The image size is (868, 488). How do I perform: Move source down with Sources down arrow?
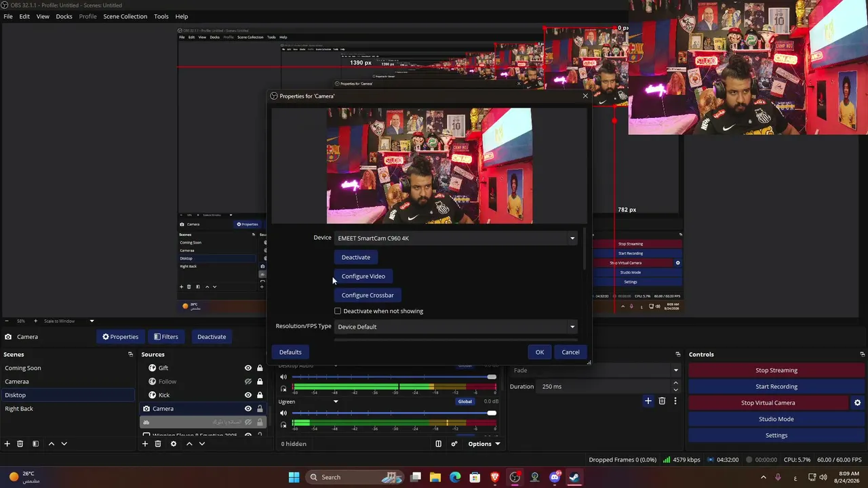(x=201, y=444)
